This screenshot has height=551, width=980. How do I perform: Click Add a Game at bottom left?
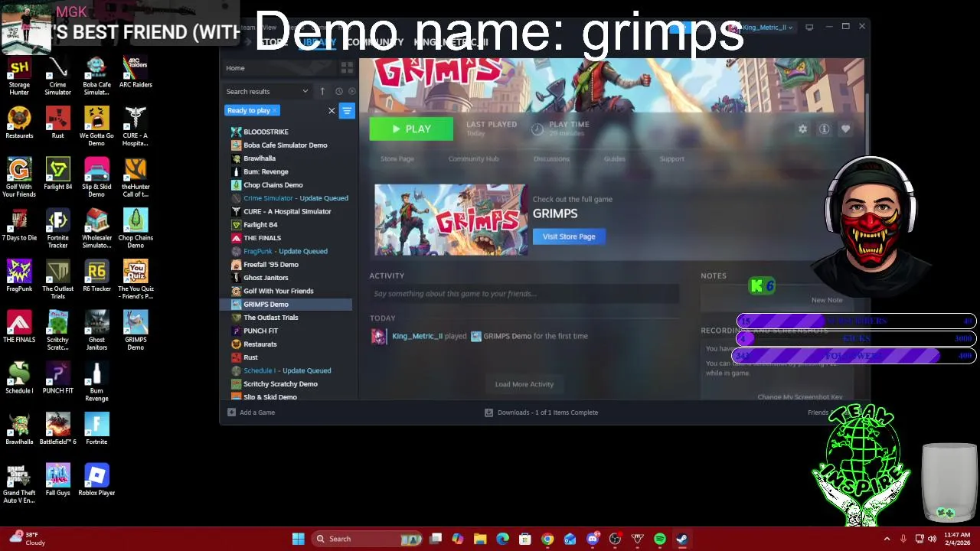tap(250, 412)
